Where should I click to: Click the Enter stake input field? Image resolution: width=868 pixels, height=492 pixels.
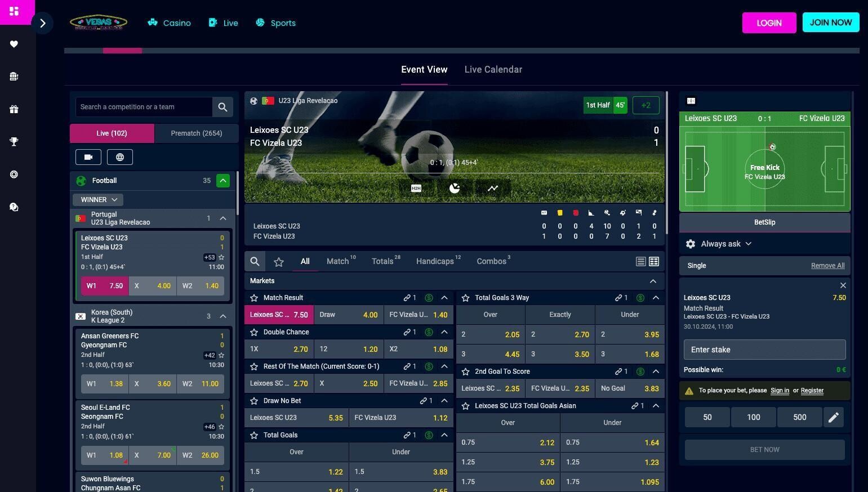pyautogui.click(x=764, y=350)
